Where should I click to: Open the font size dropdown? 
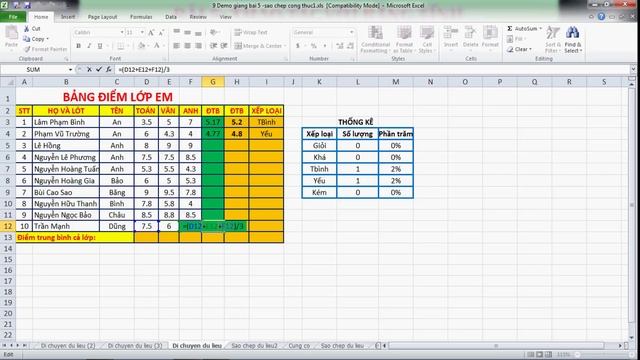tap(142, 32)
